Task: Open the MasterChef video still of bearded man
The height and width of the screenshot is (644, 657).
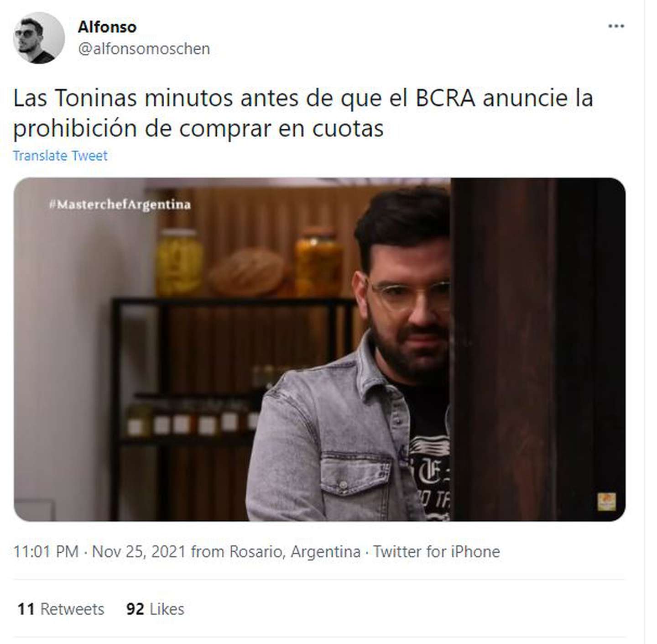Action: point(319,349)
